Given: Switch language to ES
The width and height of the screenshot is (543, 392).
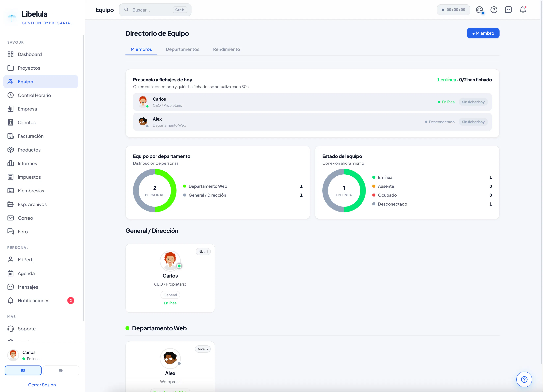Looking at the screenshot, I should click(23, 370).
